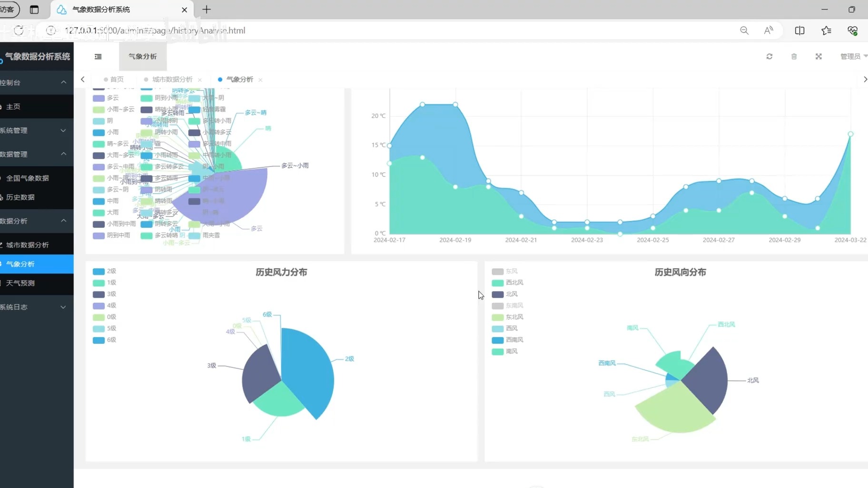Viewport: 868px width, 488px height.
Task: Toggle the 5级 wind force legend
Action: (104, 328)
